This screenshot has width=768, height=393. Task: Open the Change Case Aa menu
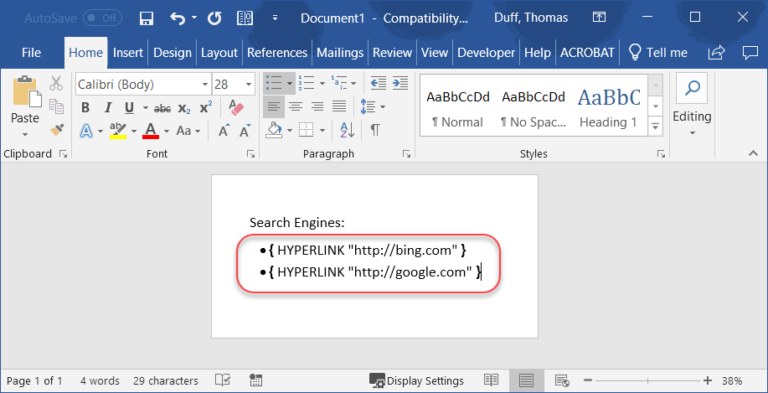click(x=189, y=131)
